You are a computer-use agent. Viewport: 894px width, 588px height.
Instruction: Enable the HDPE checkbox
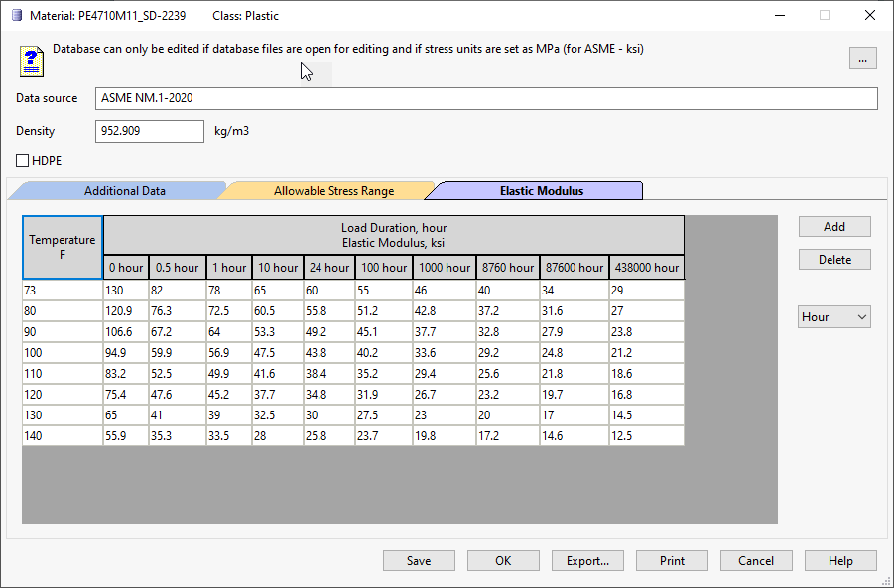[23, 160]
